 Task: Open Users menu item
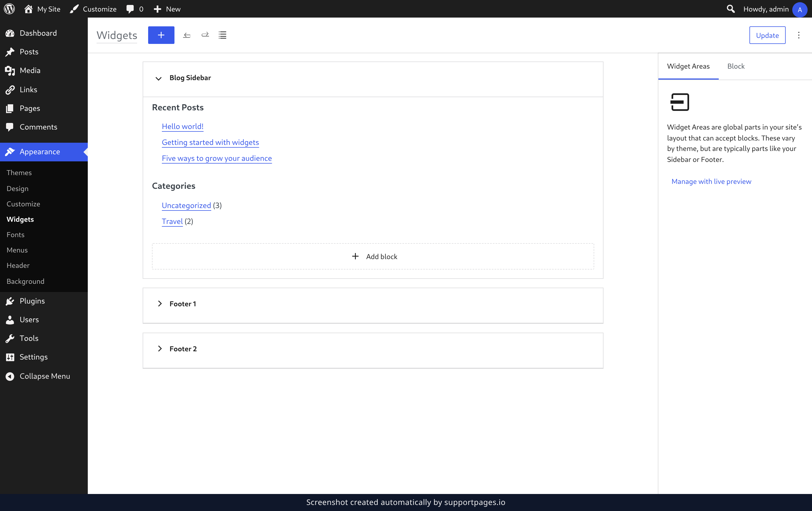click(44, 319)
